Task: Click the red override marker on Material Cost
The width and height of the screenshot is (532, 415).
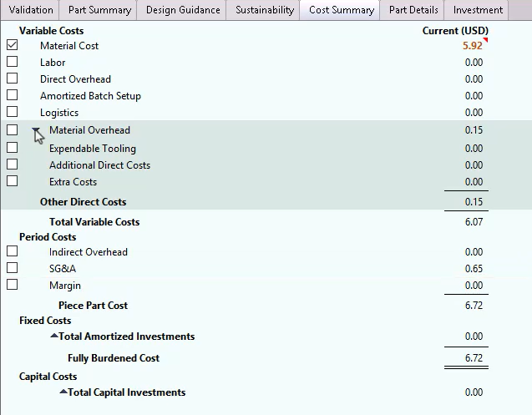Action: tap(484, 41)
